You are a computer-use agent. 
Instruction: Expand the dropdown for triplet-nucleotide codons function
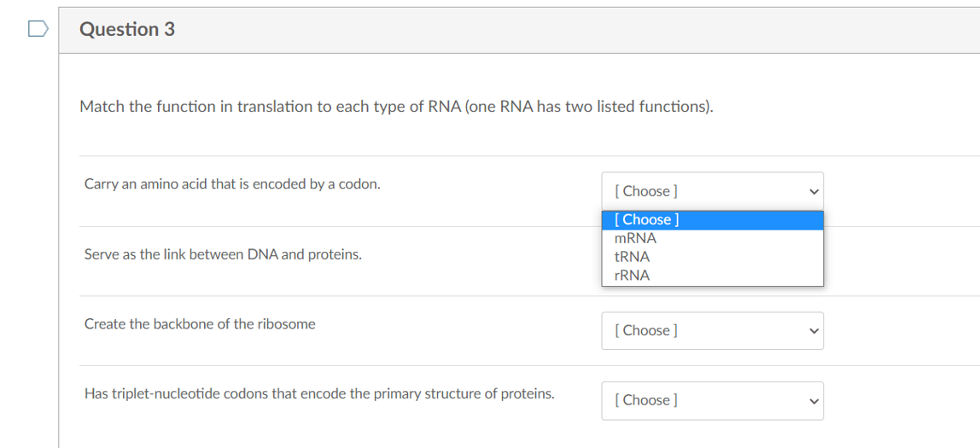(x=712, y=400)
